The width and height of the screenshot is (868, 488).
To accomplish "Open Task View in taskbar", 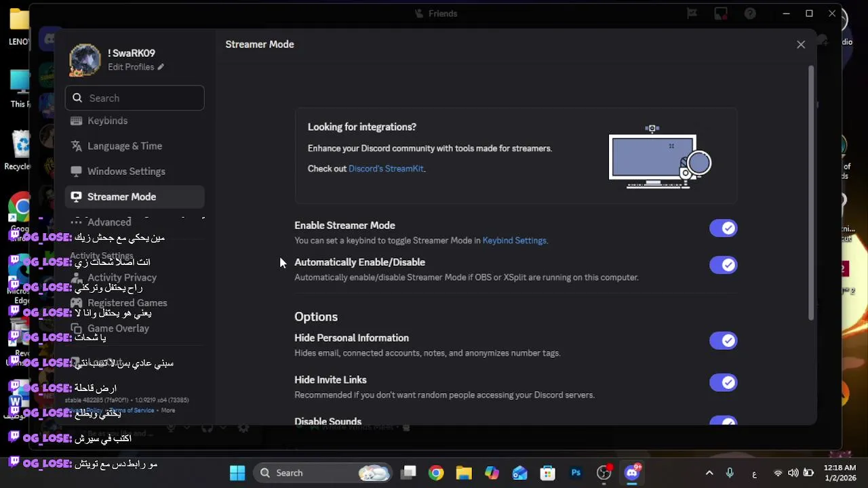I will pyautogui.click(x=408, y=473).
